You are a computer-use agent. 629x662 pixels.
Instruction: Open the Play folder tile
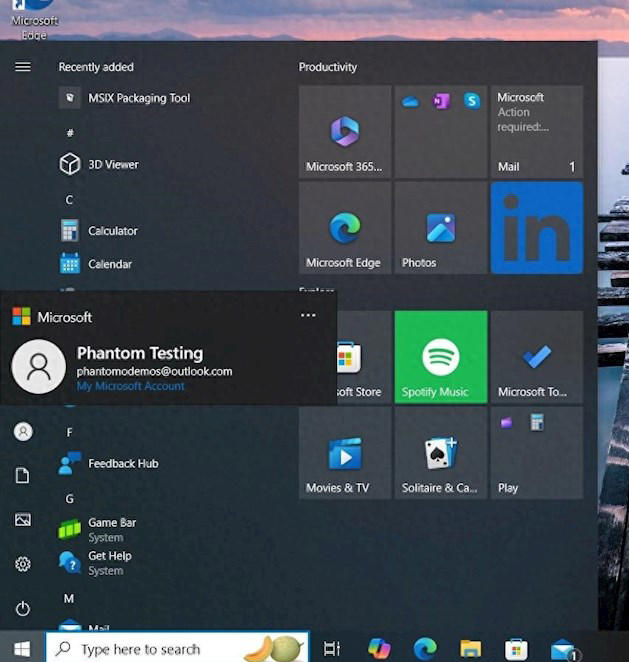537,453
